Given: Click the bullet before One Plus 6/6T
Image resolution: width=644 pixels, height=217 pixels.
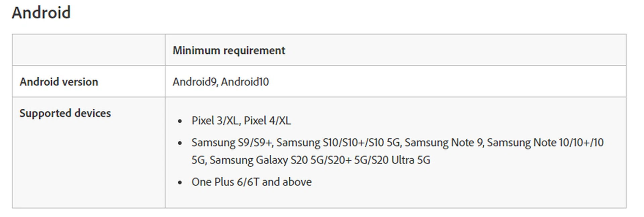Looking at the screenshot, I should click(x=180, y=183).
